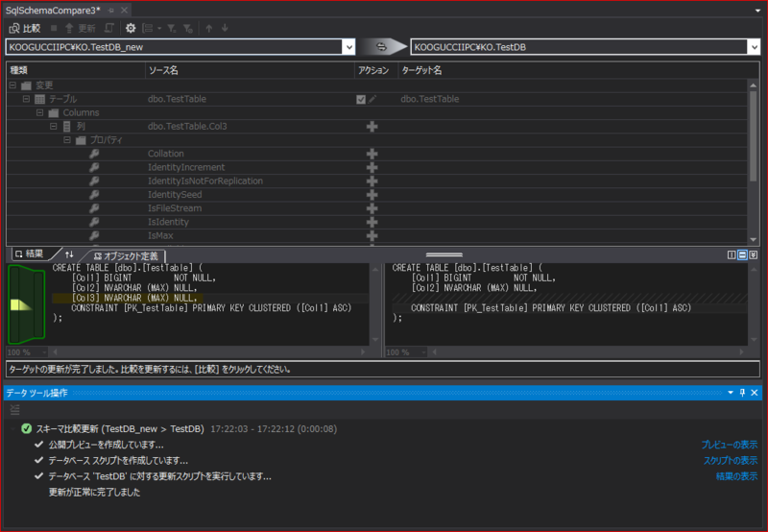Select the Collation property row

pos(377,154)
